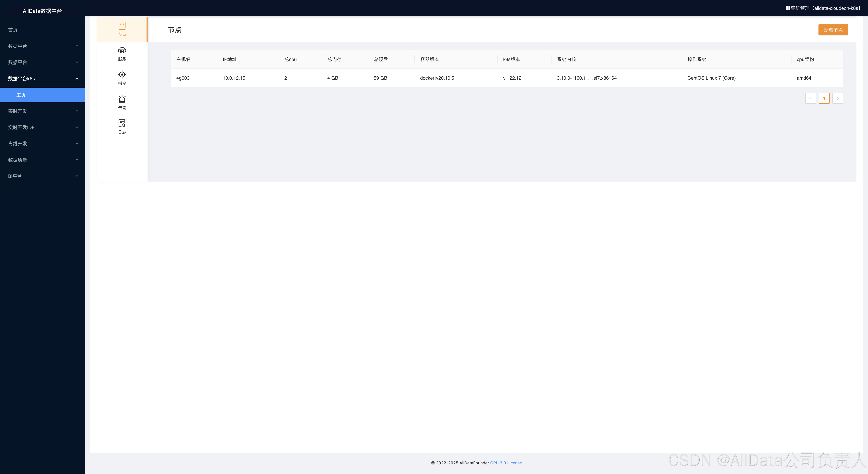Click the 新增节点 button
The width and height of the screenshot is (868, 474).
pyautogui.click(x=833, y=30)
